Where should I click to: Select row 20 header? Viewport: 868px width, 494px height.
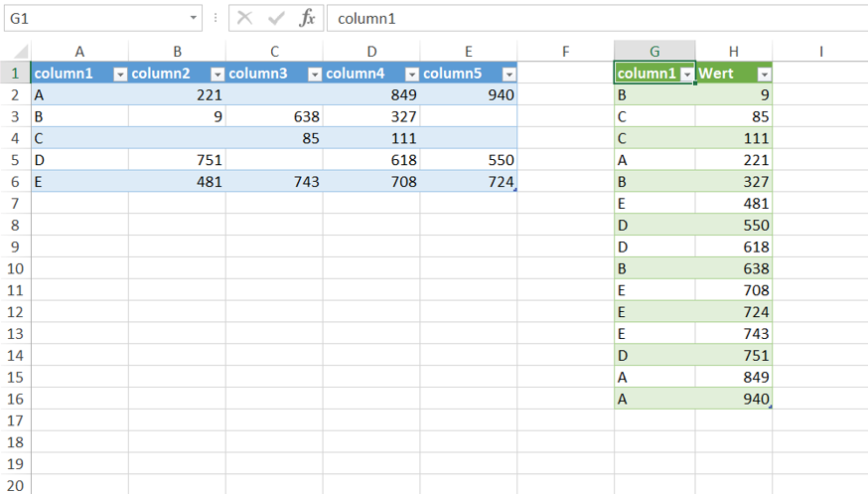(x=16, y=485)
